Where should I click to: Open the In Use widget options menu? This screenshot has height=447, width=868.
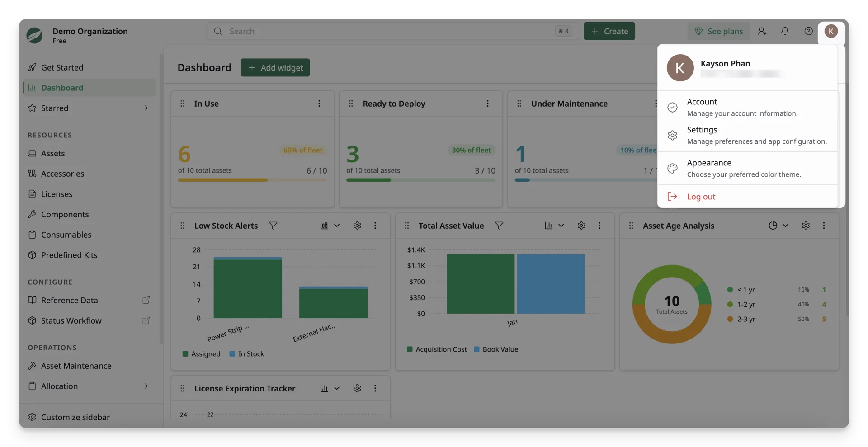pyautogui.click(x=319, y=104)
